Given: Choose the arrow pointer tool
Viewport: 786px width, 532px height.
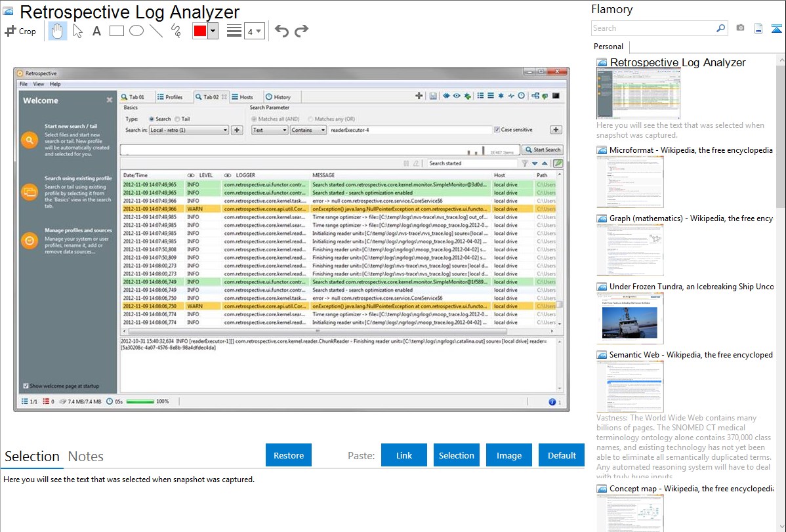Looking at the screenshot, I should tap(77, 31).
